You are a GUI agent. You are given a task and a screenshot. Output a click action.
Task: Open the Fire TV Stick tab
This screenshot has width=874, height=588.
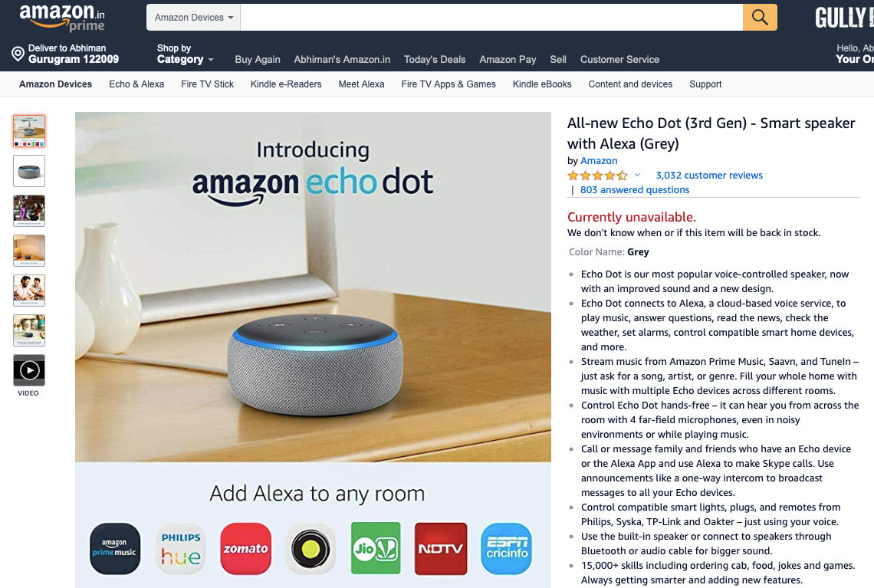tap(207, 84)
